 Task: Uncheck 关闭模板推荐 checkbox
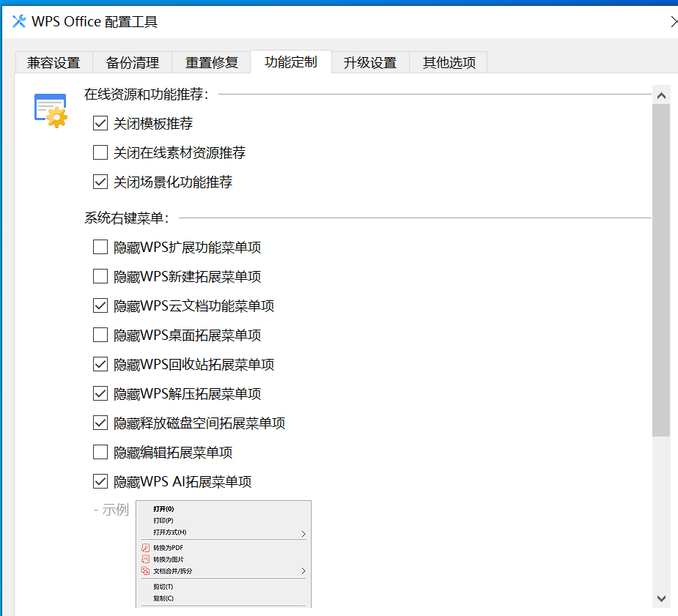tap(100, 124)
